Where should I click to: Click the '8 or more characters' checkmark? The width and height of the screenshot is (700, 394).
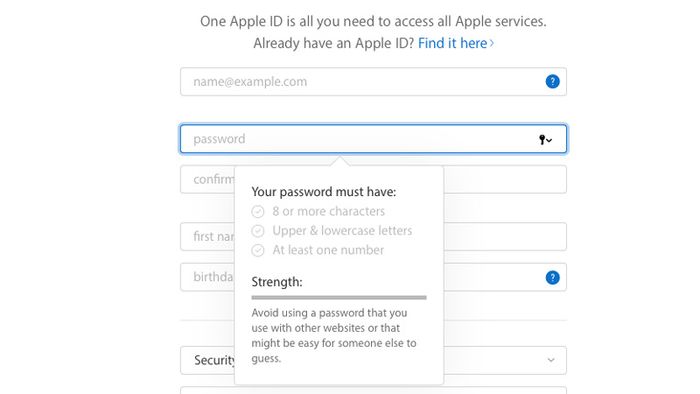258,212
